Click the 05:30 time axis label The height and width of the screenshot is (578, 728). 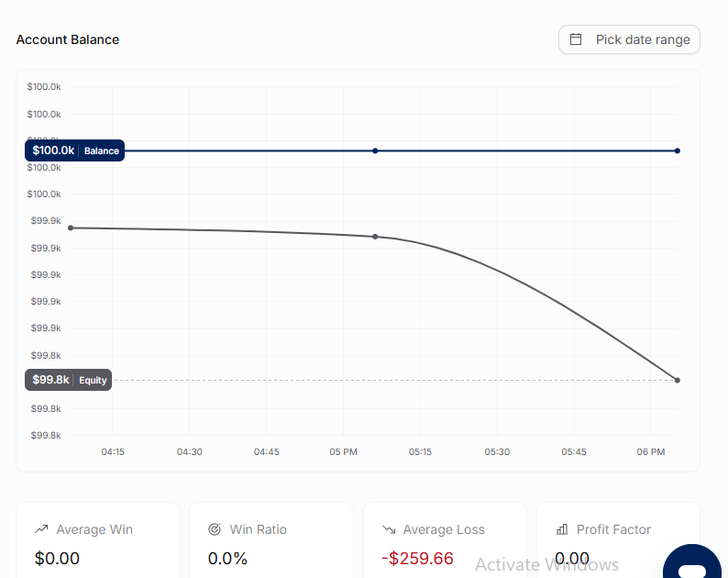click(x=497, y=451)
